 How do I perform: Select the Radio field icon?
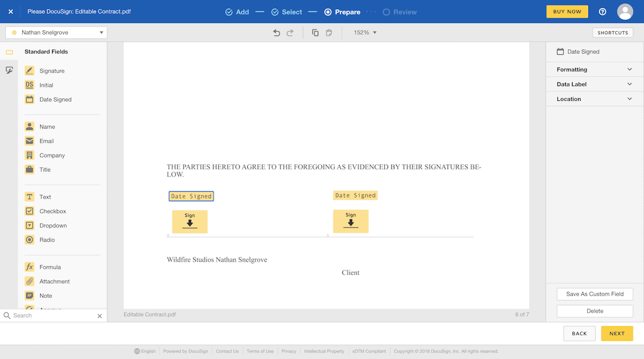pos(30,240)
